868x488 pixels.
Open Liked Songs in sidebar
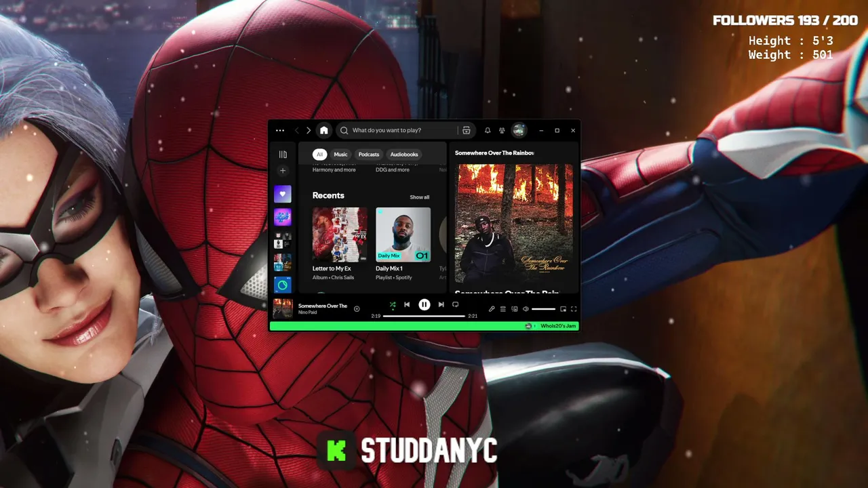click(x=283, y=194)
